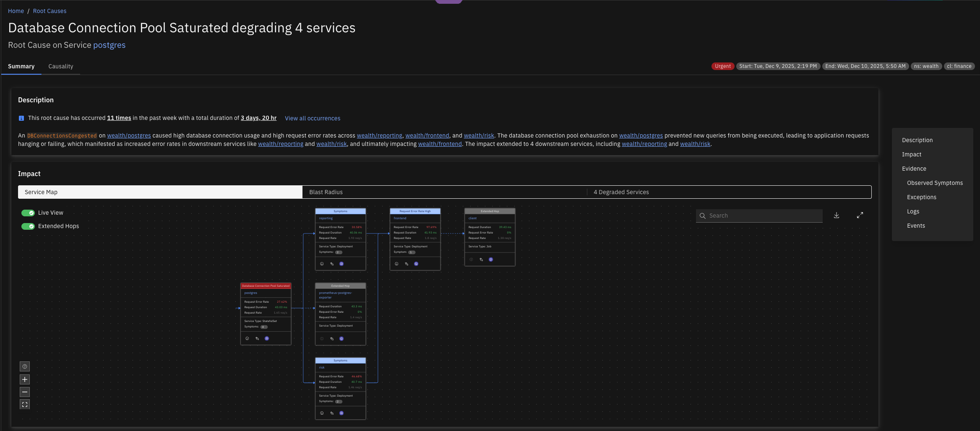Click the service map Search field

pos(764,215)
